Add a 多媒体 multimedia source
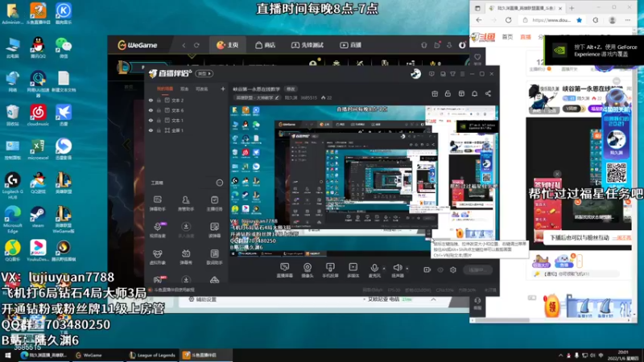This screenshot has height=362, width=644. (353, 270)
